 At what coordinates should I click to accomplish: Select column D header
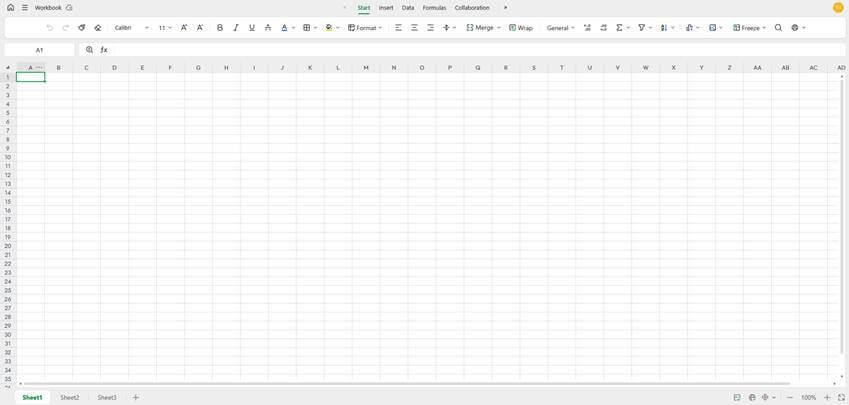[114, 68]
